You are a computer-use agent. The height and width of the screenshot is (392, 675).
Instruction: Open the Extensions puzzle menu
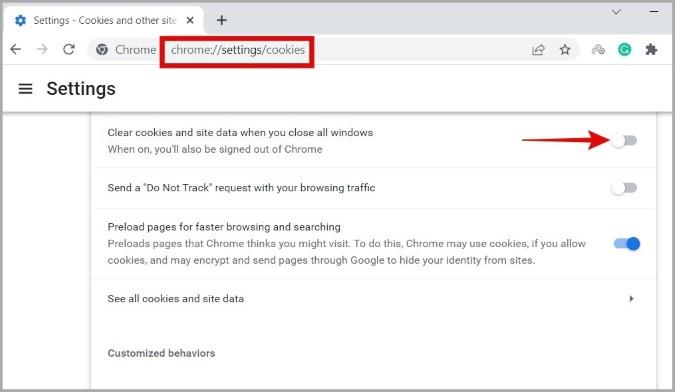651,50
